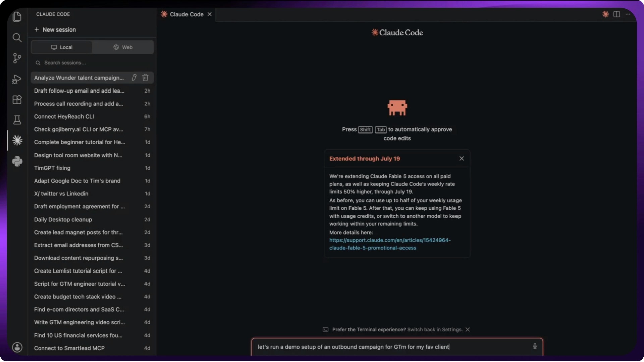Open session Complete beginner tutorial for He...

[x=92, y=142]
